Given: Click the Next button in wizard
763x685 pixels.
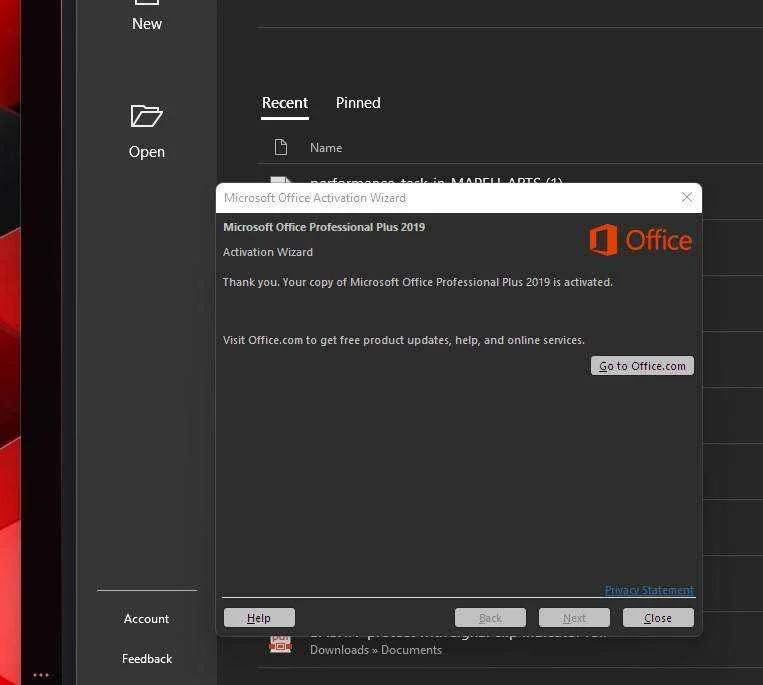Looking at the screenshot, I should pos(574,618).
